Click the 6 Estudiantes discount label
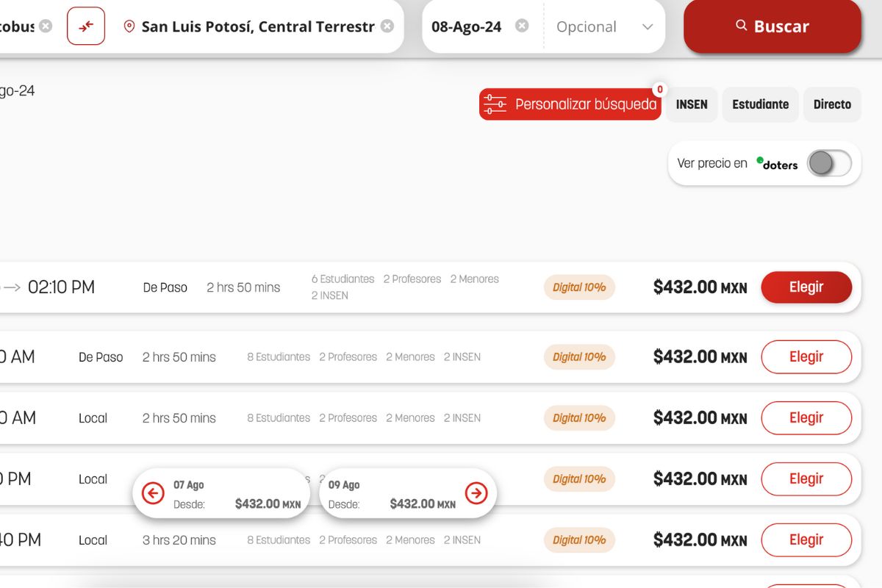The width and height of the screenshot is (882, 588). point(343,279)
